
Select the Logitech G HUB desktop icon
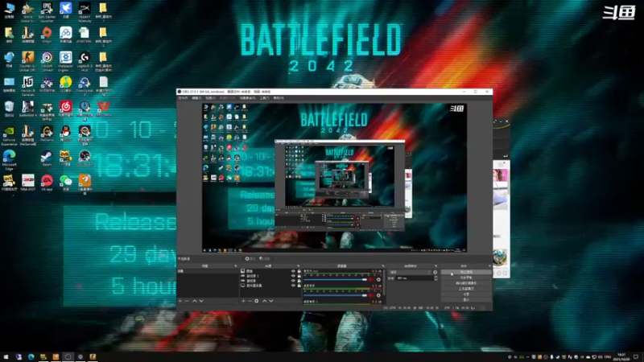point(85,61)
